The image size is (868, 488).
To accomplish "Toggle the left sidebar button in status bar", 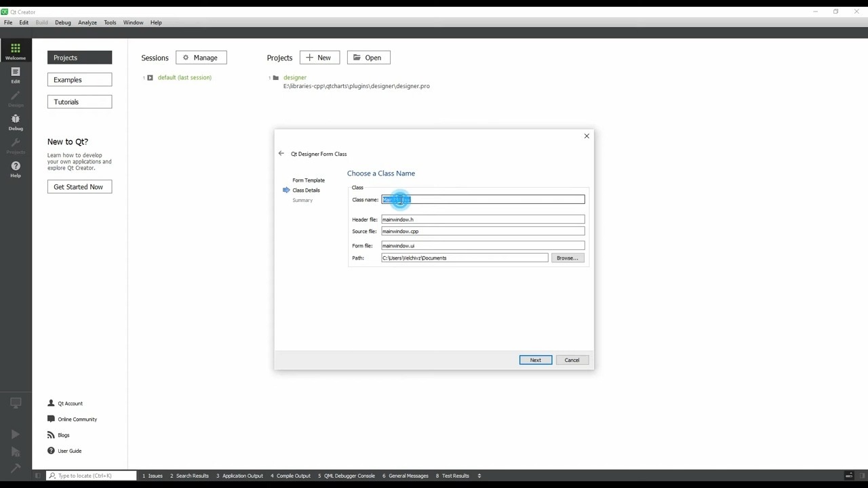I will pyautogui.click(x=38, y=476).
